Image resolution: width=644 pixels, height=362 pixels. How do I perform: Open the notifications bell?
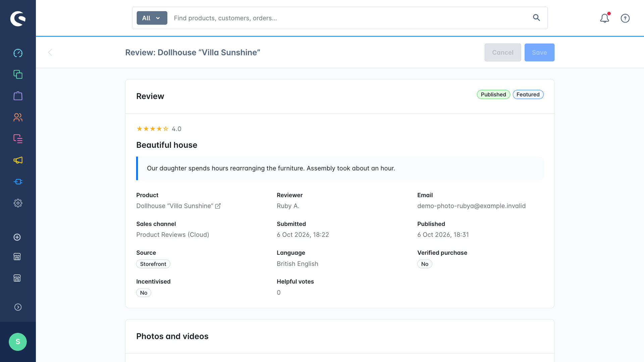(605, 18)
